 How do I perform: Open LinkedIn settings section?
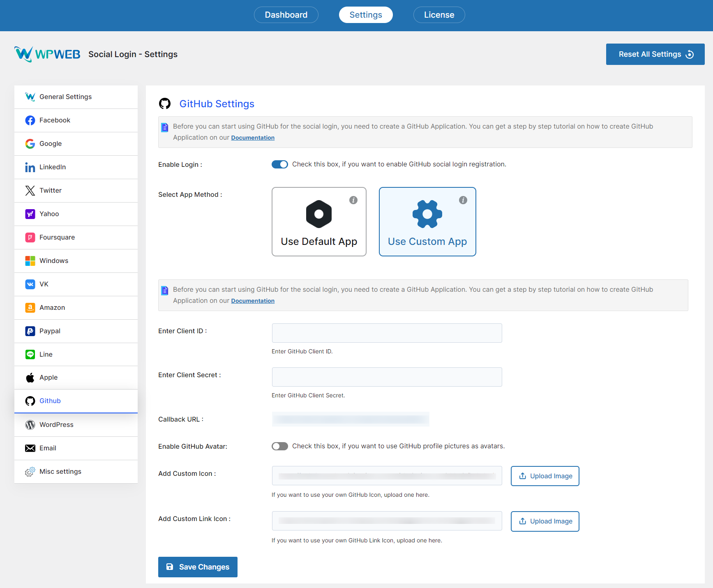pyautogui.click(x=76, y=167)
